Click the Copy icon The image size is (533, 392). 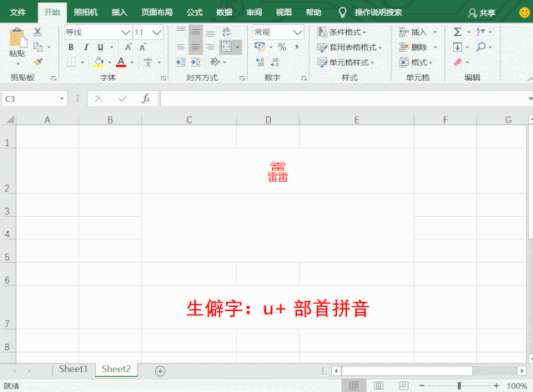click(38, 47)
